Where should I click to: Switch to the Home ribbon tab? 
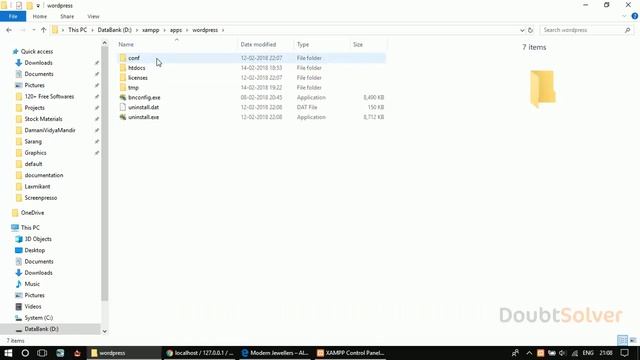click(x=40, y=16)
